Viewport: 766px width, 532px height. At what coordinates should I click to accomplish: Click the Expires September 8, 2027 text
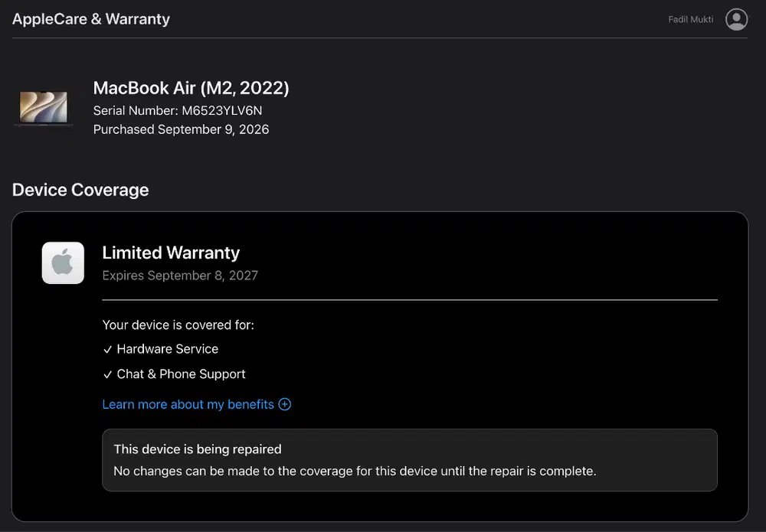[x=180, y=276]
